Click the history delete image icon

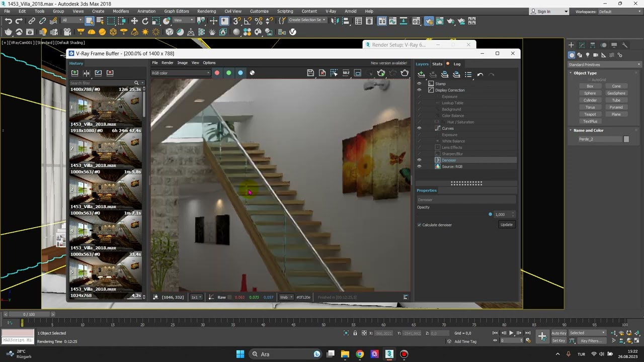coord(110,73)
